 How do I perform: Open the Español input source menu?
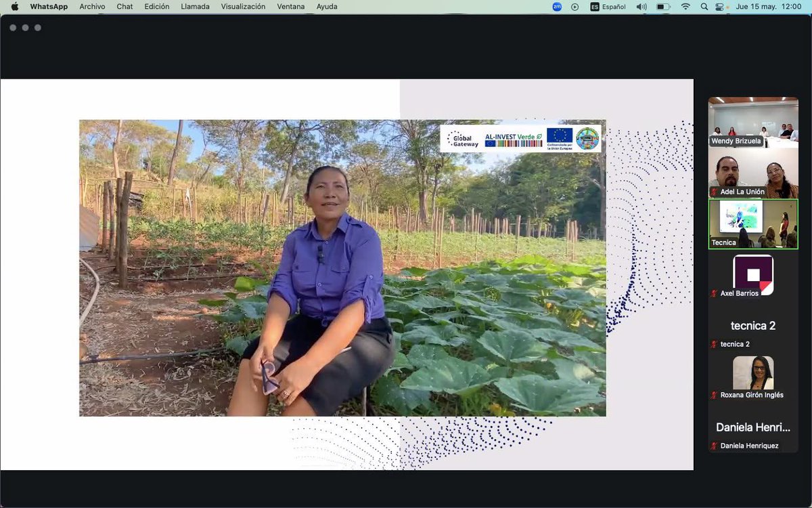pyautogui.click(x=608, y=7)
